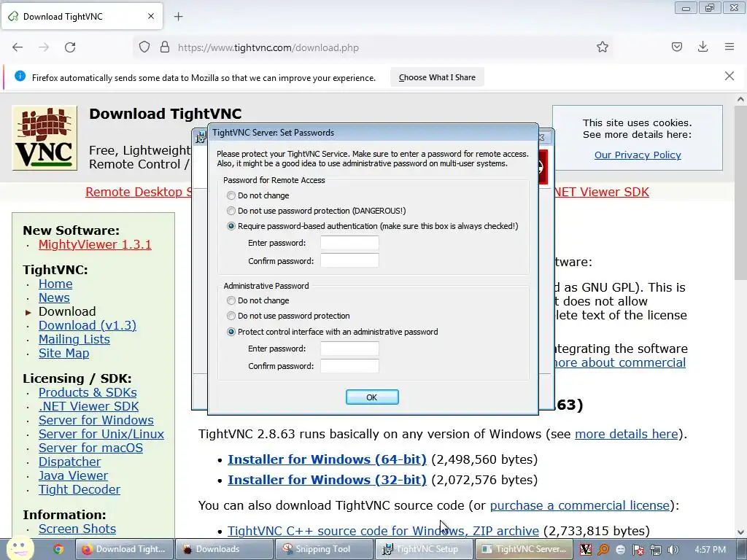
Task: Open Server for Windows link
Action: 96,420
